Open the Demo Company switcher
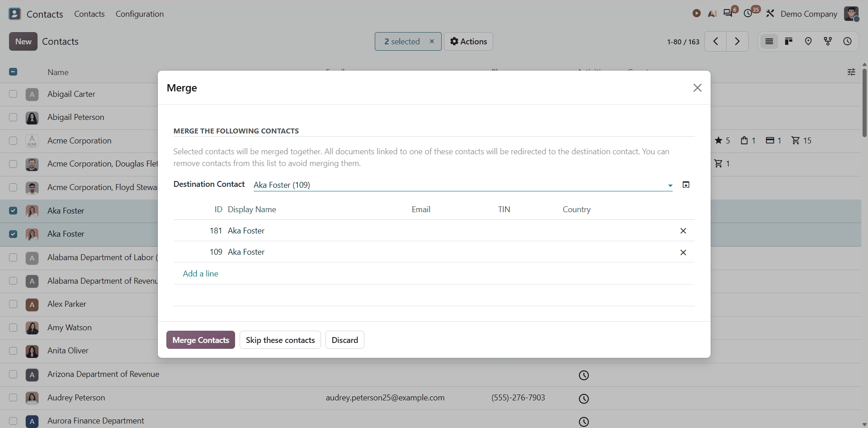Image resolution: width=868 pixels, height=428 pixels. point(809,14)
